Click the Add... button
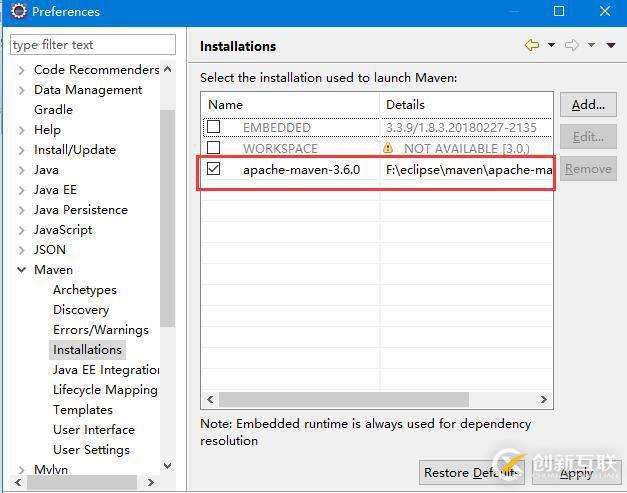Viewport: 627px width, 493px height. pos(588,105)
